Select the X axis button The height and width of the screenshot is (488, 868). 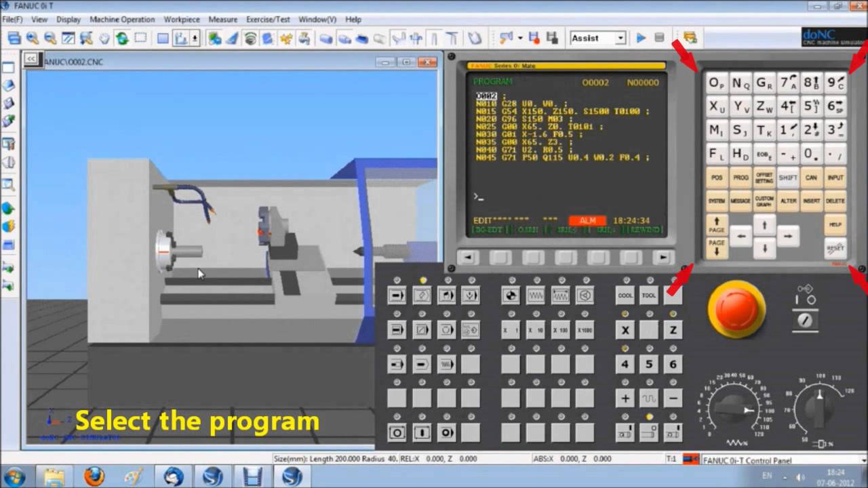tap(625, 330)
